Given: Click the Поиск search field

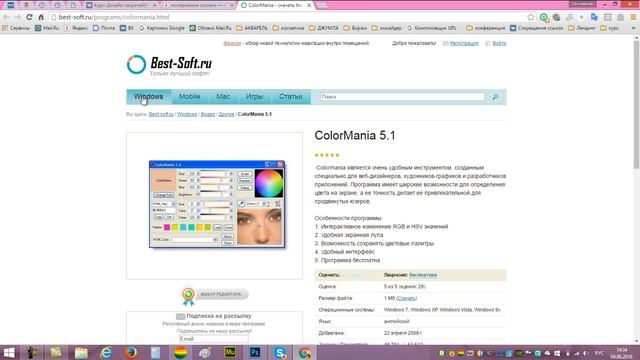Looking at the screenshot, I should click(402, 97).
